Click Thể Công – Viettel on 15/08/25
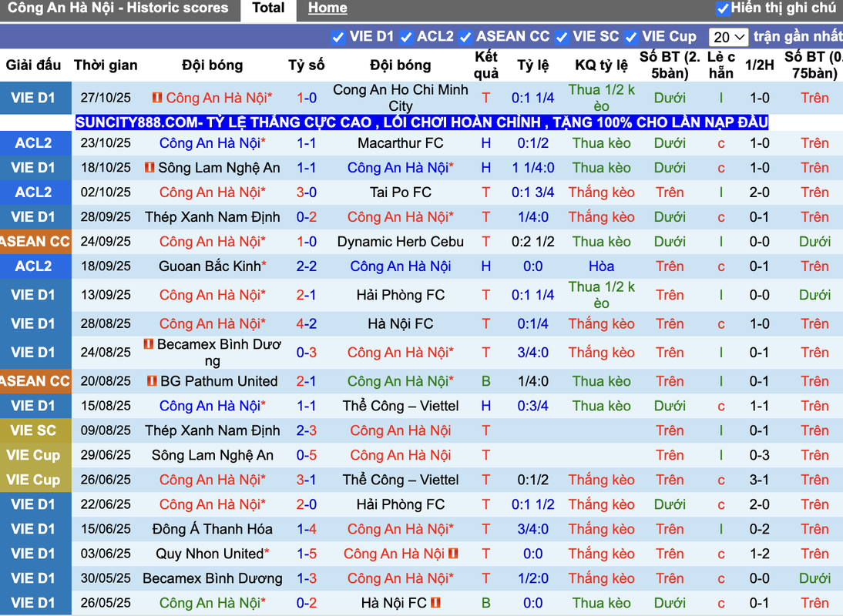843x616 pixels. 401,406
